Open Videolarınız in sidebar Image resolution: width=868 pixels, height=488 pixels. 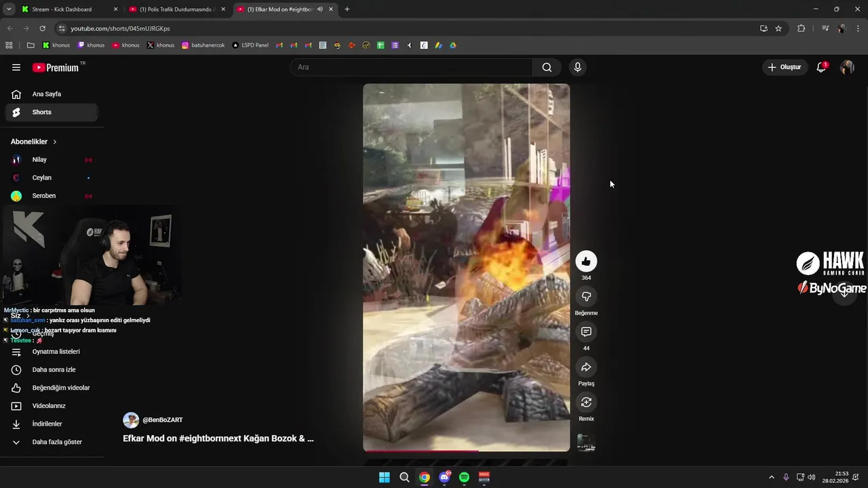pos(52,406)
